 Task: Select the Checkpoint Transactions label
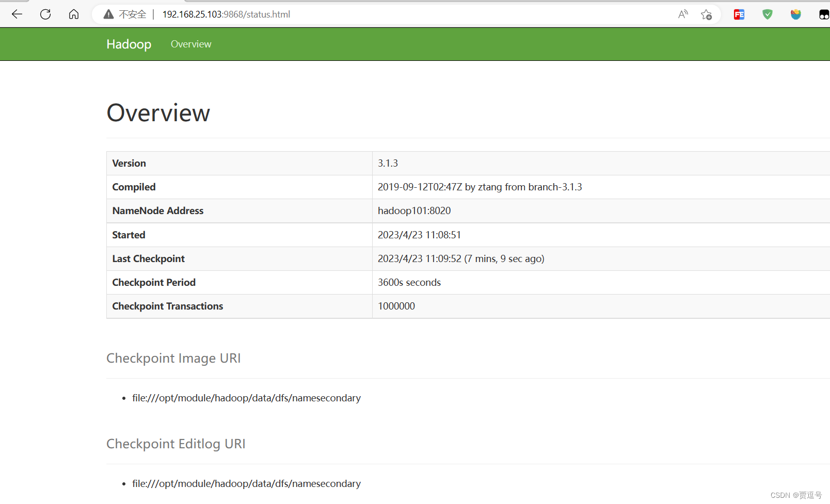pos(168,306)
